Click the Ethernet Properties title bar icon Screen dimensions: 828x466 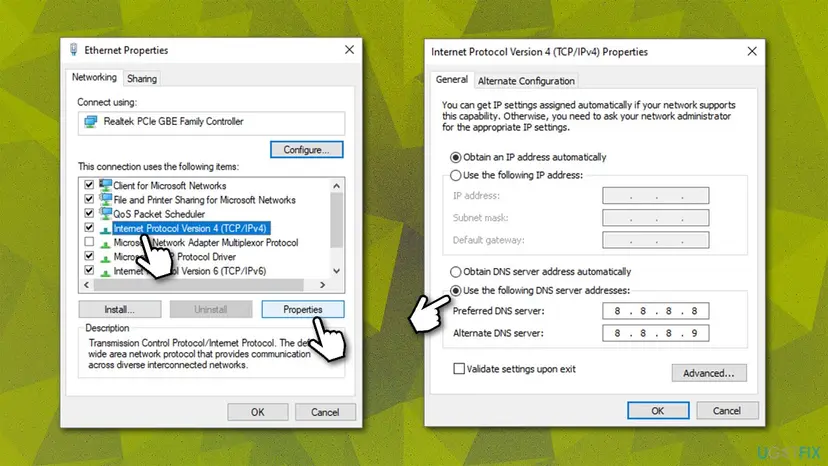coord(73,50)
